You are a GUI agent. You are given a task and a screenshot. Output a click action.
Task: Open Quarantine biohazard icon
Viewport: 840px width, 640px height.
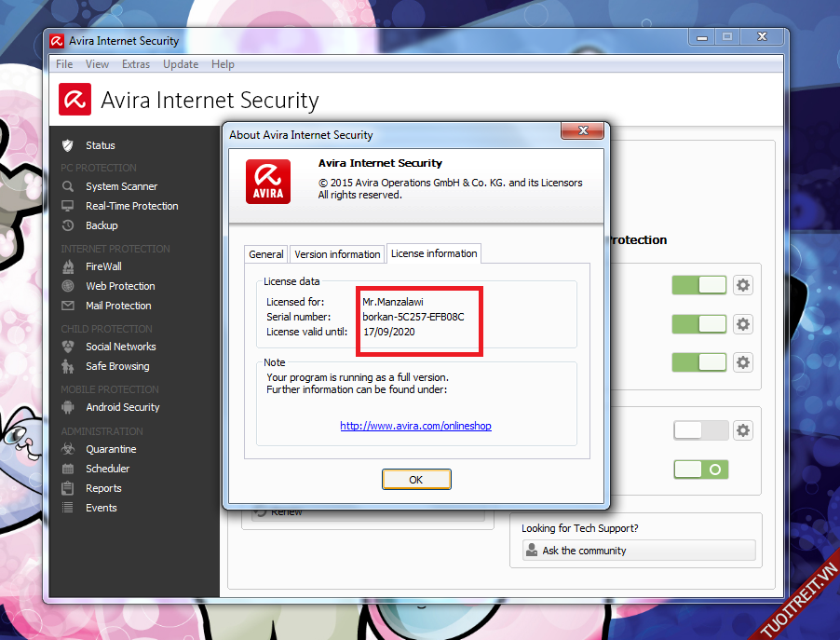pyautogui.click(x=67, y=449)
